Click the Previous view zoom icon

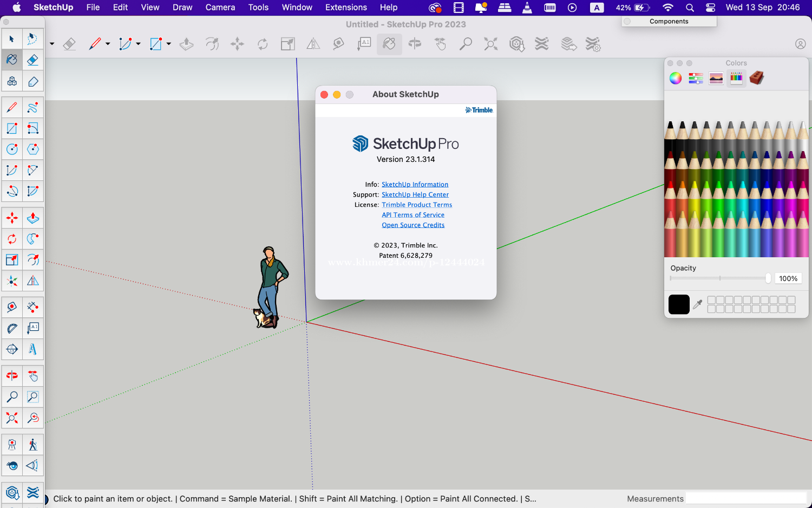(x=32, y=418)
